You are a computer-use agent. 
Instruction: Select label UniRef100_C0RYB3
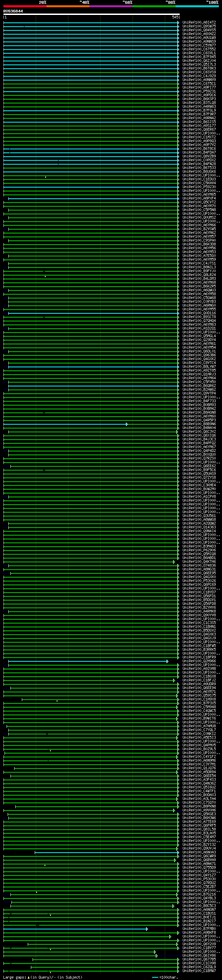point(199,302)
